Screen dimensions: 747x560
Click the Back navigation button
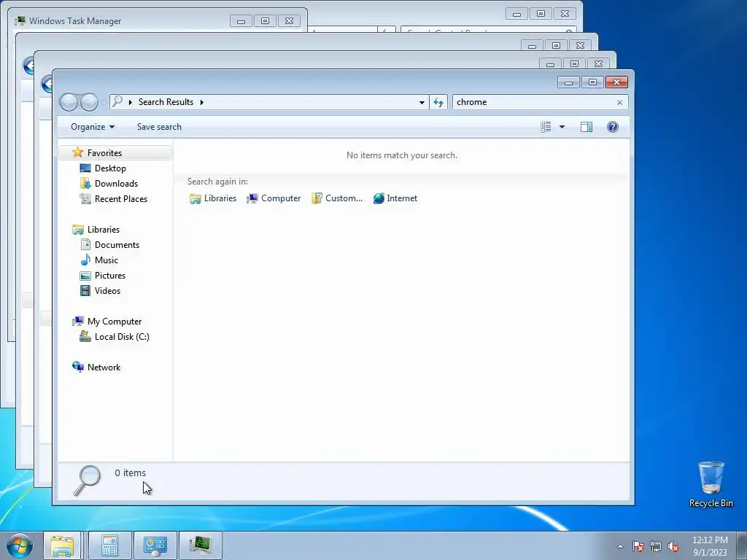pos(69,102)
